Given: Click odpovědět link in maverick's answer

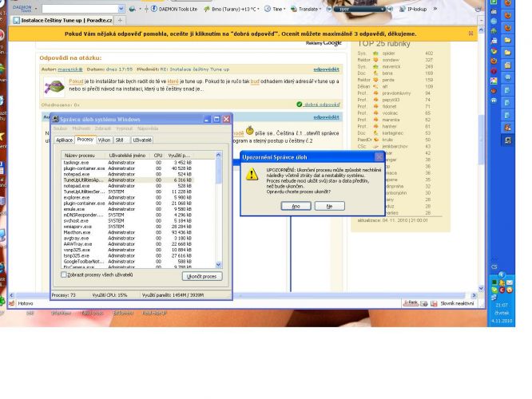Looking at the screenshot, I should click(326, 69).
